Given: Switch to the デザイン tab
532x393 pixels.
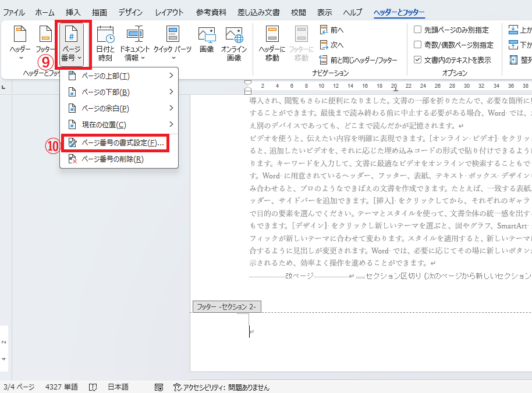Looking at the screenshot, I should pos(130,13).
